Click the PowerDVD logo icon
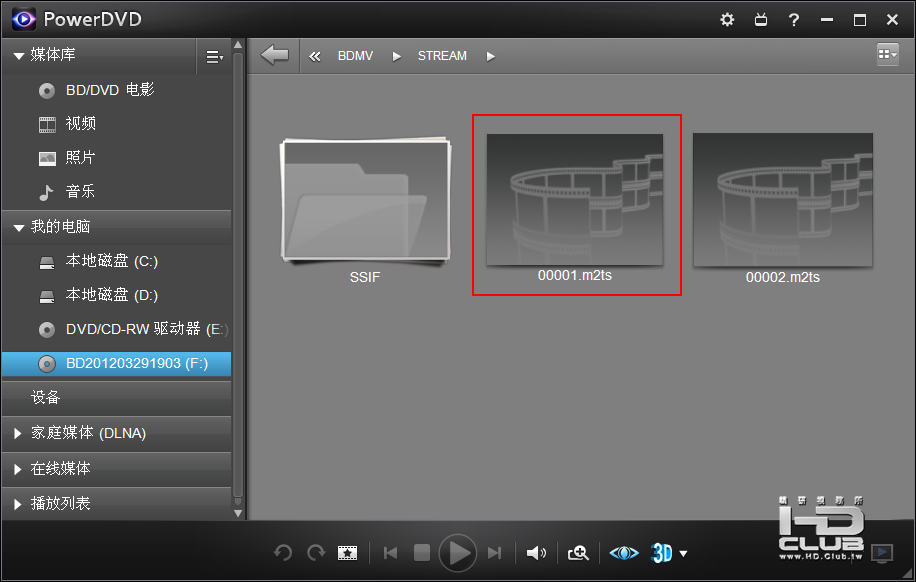916x582 pixels. coord(24,19)
